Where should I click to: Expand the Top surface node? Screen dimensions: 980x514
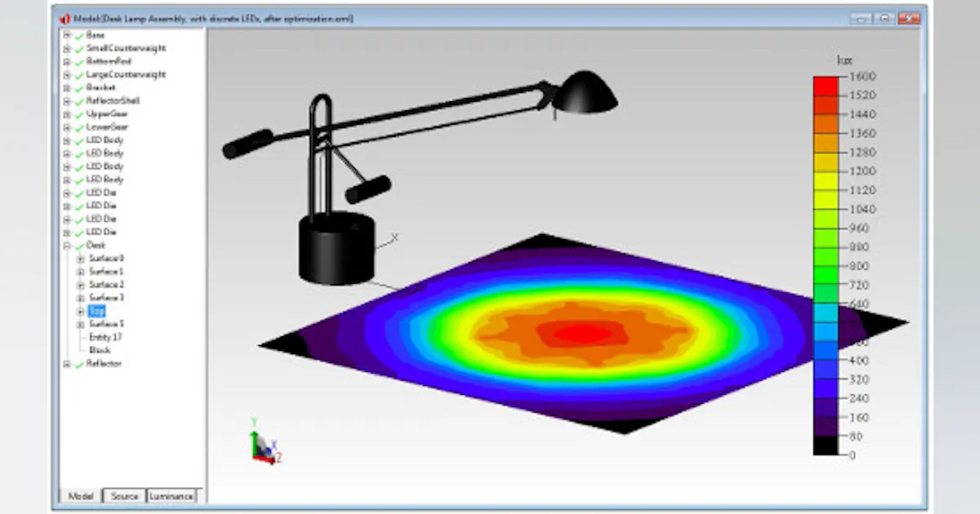81,311
